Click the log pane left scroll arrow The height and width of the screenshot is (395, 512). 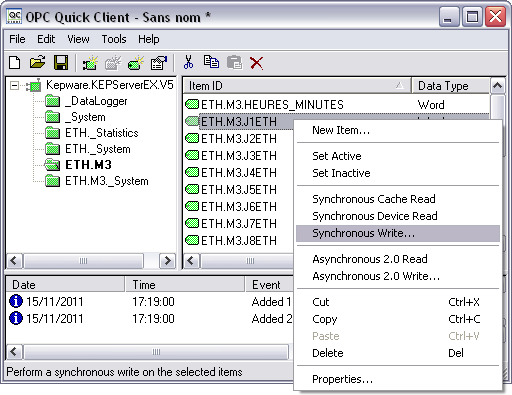(14, 352)
